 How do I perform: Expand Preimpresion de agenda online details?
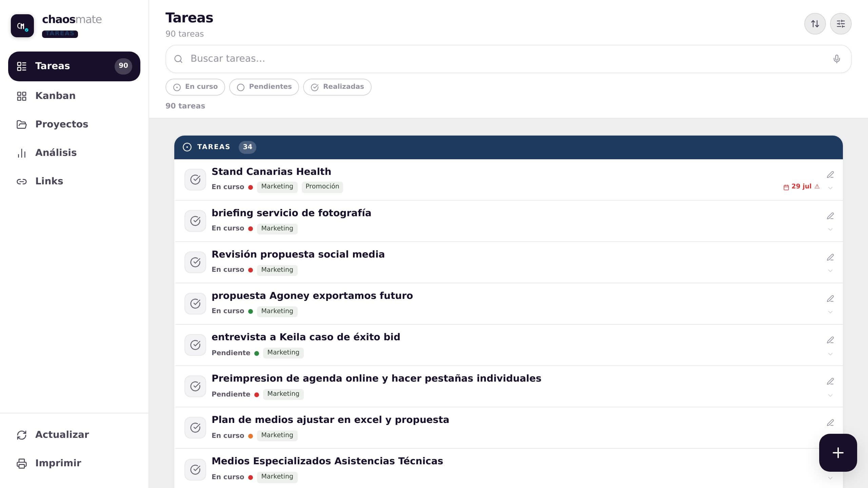pos(830,395)
